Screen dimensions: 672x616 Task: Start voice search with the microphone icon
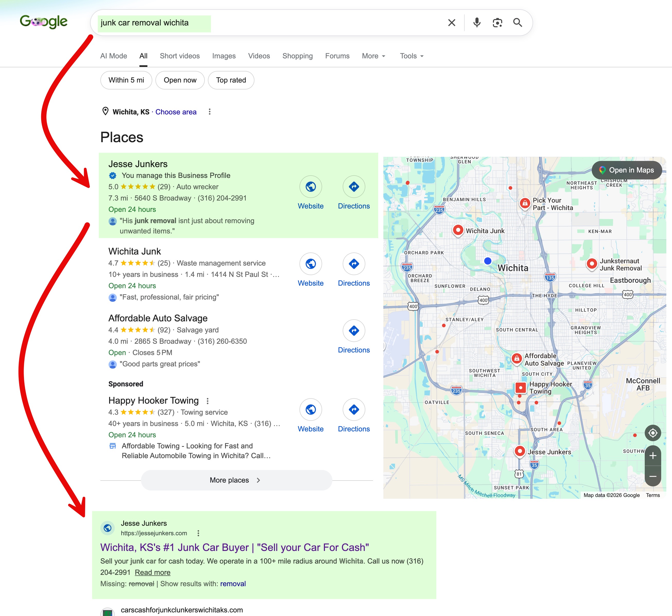pos(477,23)
